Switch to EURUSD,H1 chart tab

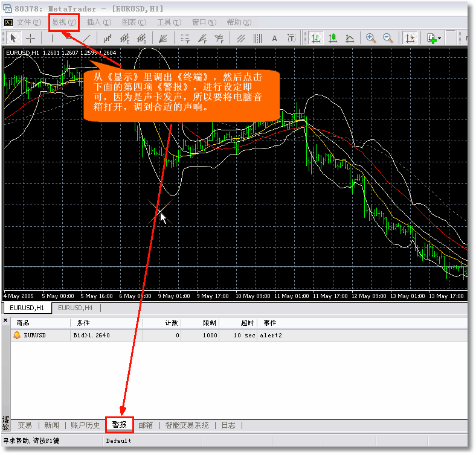coord(27,308)
